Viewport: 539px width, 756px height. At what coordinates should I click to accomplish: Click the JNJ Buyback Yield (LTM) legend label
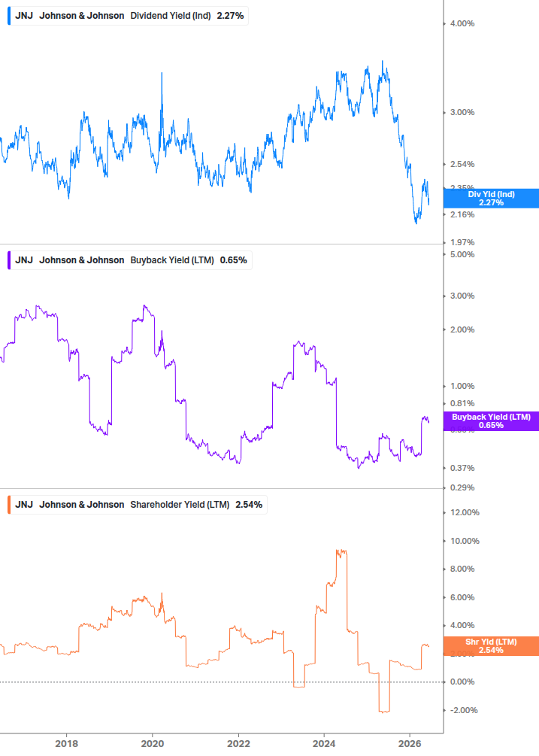coord(131,260)
